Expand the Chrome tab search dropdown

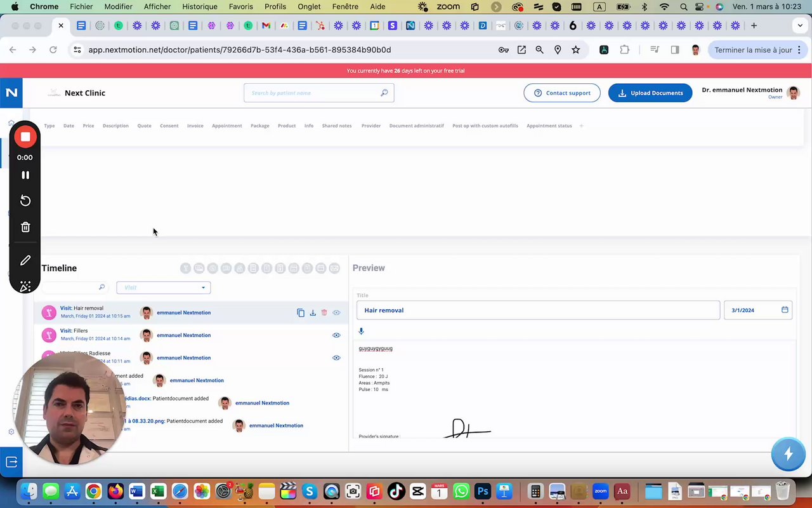coord(800,25)
